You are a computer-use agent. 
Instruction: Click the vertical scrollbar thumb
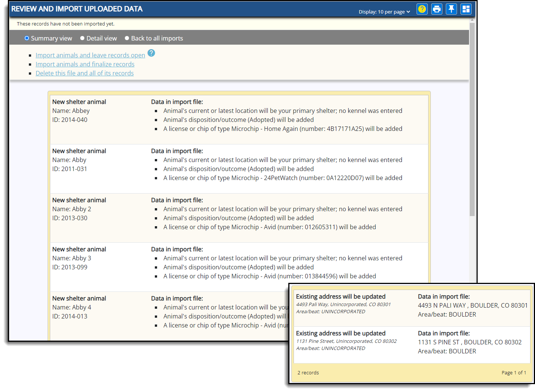(472, 119)
